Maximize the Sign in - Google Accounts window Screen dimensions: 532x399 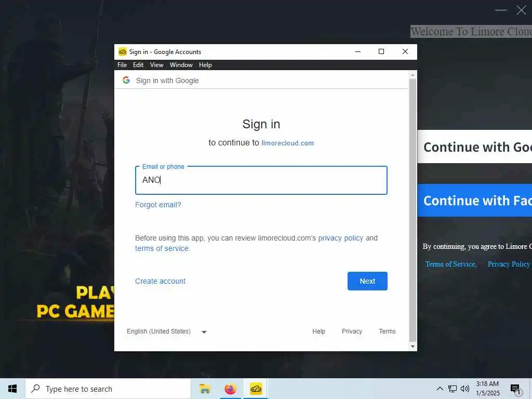381,51
